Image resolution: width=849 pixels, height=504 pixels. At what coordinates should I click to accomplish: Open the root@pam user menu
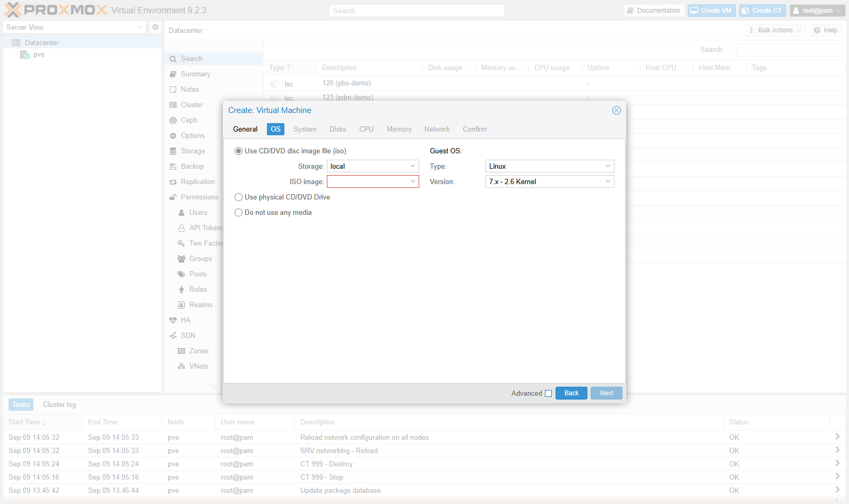[x=817, y=11]
